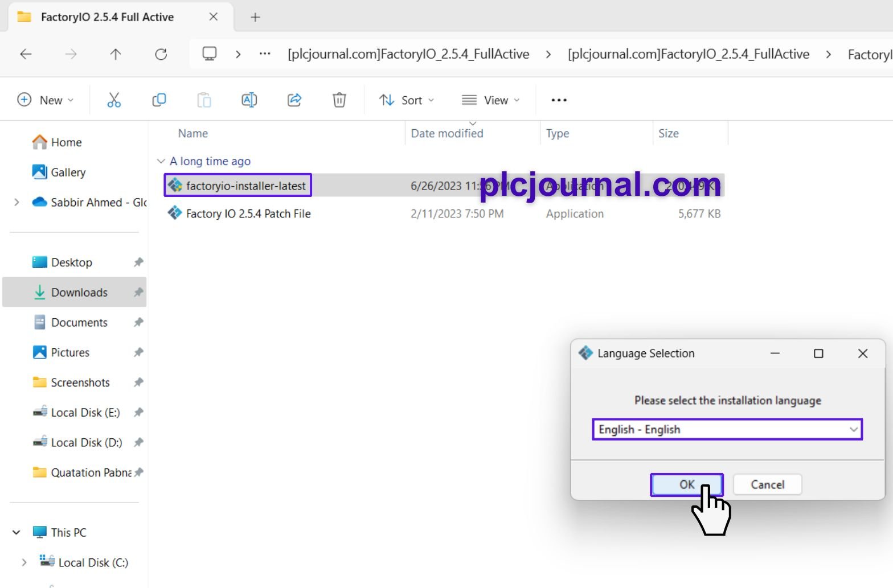Viewport: 893px width, 588px height.
Task: Collapse the This PC tree node
Action: click(17, 533)
